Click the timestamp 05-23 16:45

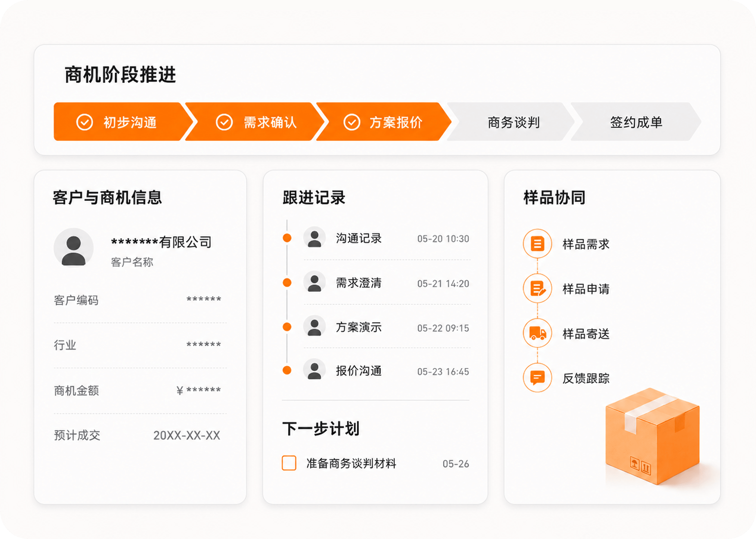click(x=443, y=371)
